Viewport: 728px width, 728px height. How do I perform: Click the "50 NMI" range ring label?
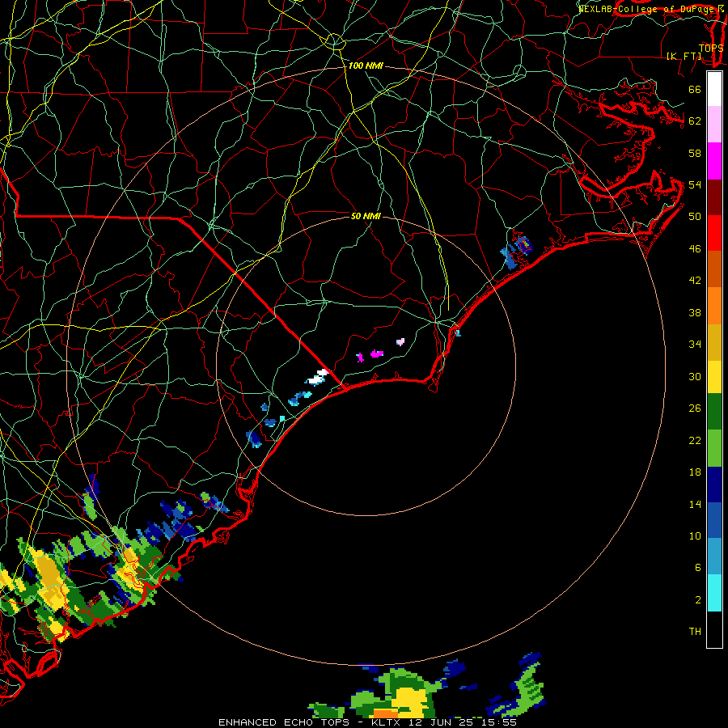366,216
